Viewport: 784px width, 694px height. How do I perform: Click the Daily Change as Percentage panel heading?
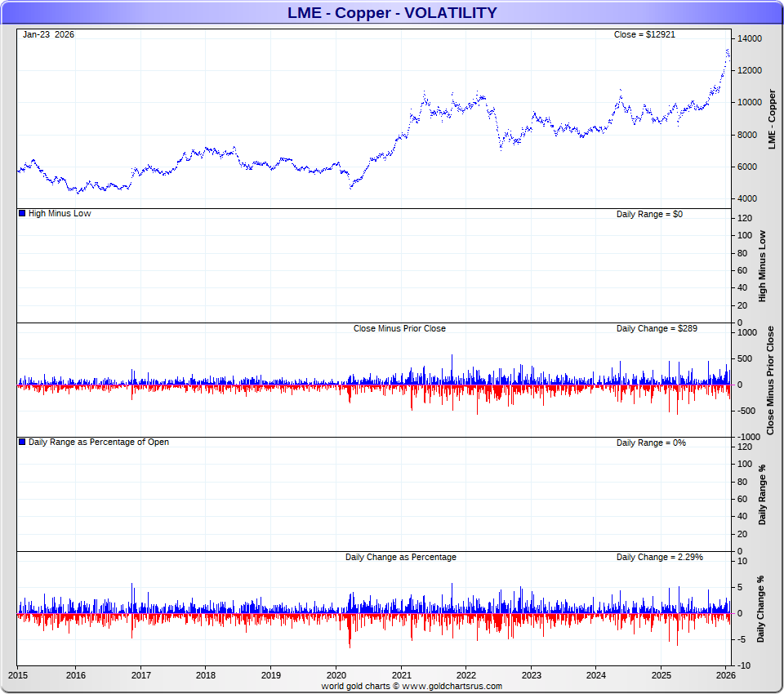(x=400, y=557)
